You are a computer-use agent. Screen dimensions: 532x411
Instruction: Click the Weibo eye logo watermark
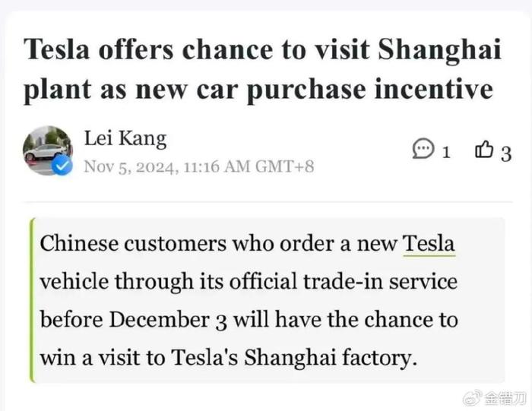pos(473,397)
